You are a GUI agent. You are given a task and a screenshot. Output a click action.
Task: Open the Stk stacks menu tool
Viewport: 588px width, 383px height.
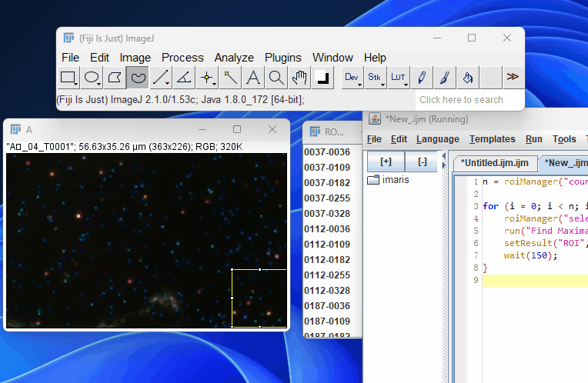pos(375,78)
